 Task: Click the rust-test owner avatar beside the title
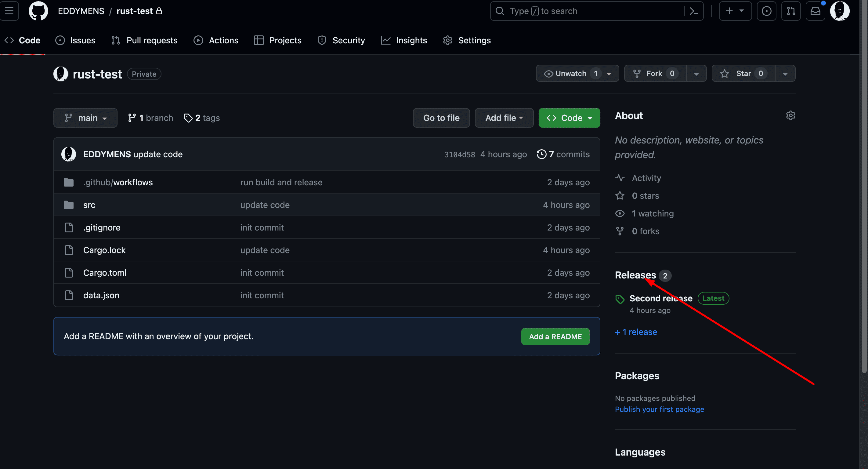pyautogui.click(x=61, y=74)
